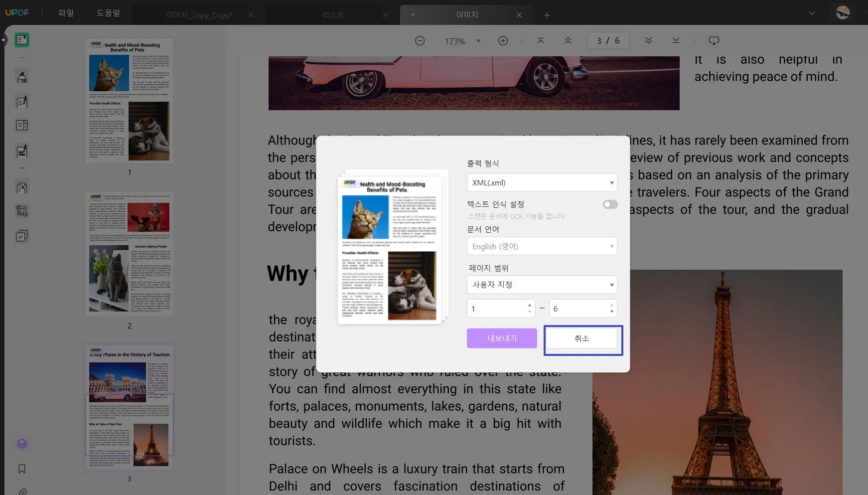Add a new tab with plus icon
868x495 pixels.
click(547, 15)
